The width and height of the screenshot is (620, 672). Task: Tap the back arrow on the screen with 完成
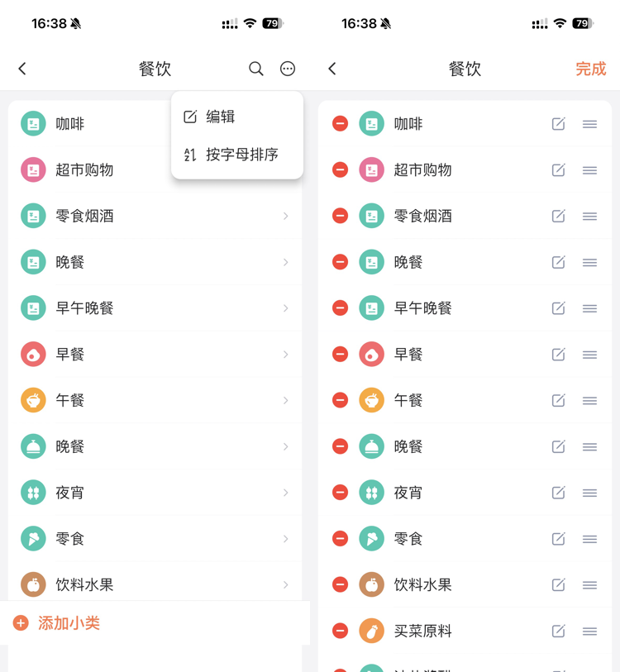coord(332,69)
